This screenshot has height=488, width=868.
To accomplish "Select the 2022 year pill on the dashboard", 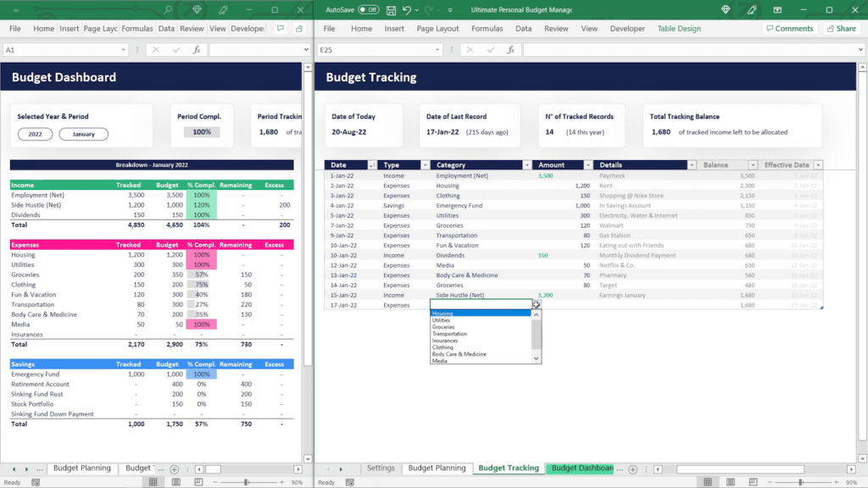I will (x=35, y=134).
